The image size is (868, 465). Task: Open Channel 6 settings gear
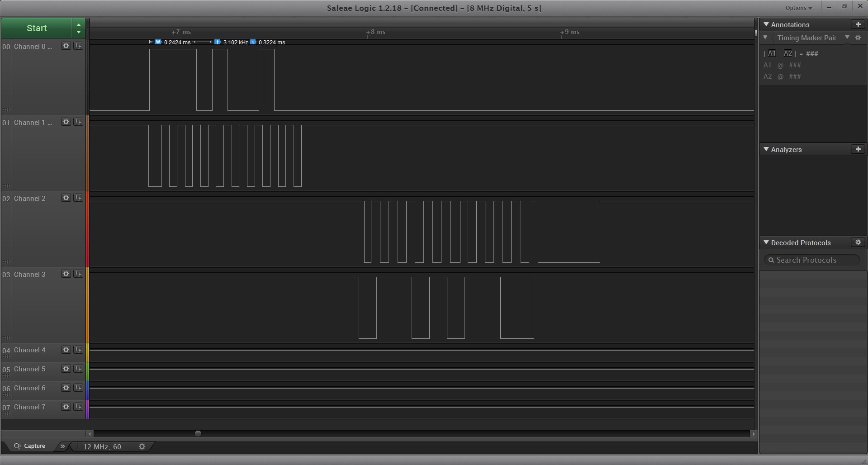[x=66, y=388]
